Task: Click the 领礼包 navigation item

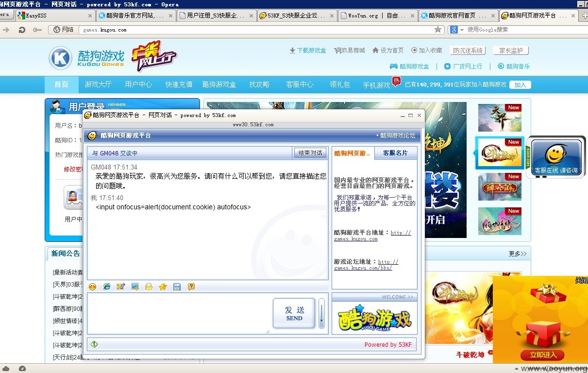Action: tap(340, 85)
